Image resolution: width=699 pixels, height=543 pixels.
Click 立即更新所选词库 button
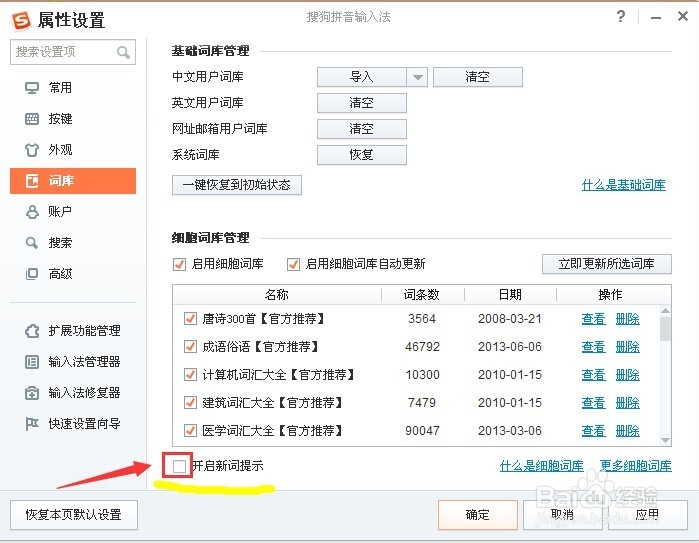pos(606,264)
